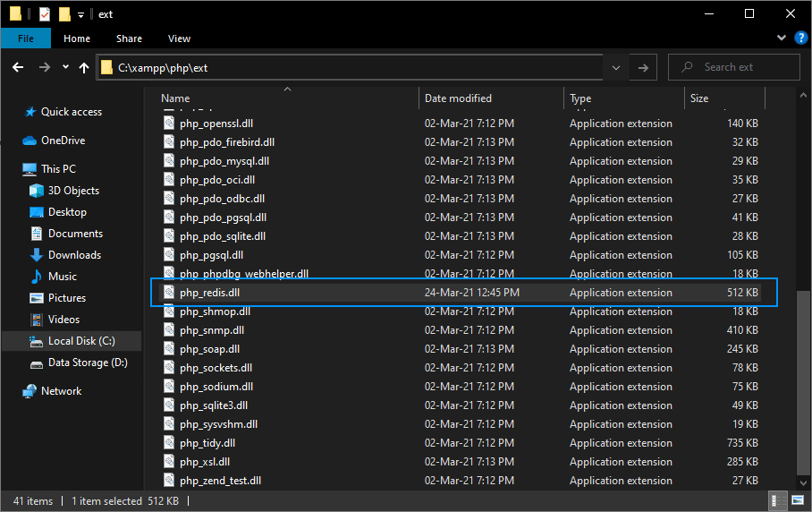
Task: Select the php_pdo_oci.dll file icon
Action: [169, 179]
